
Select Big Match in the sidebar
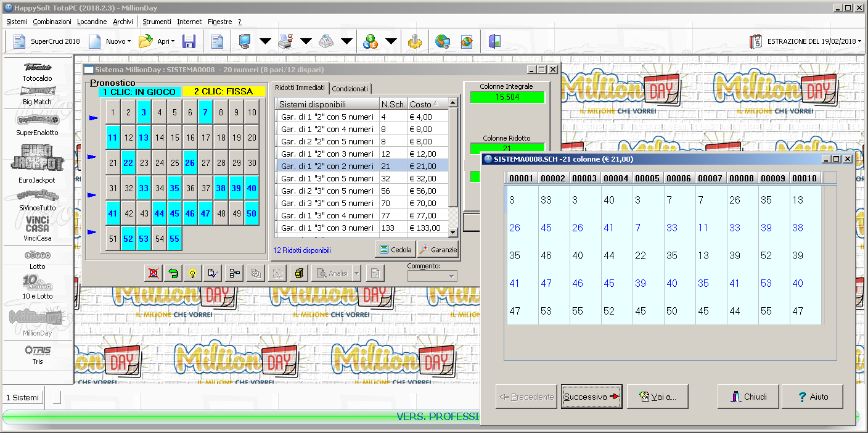(x=37, y=96)
